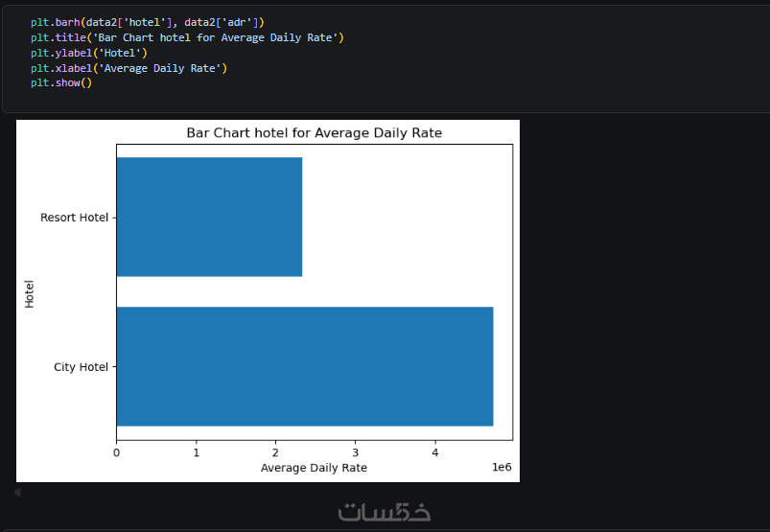Click the plt.barh code line
Image resolution: width=770 pixels, height=532 pixels.
point(147,21)
